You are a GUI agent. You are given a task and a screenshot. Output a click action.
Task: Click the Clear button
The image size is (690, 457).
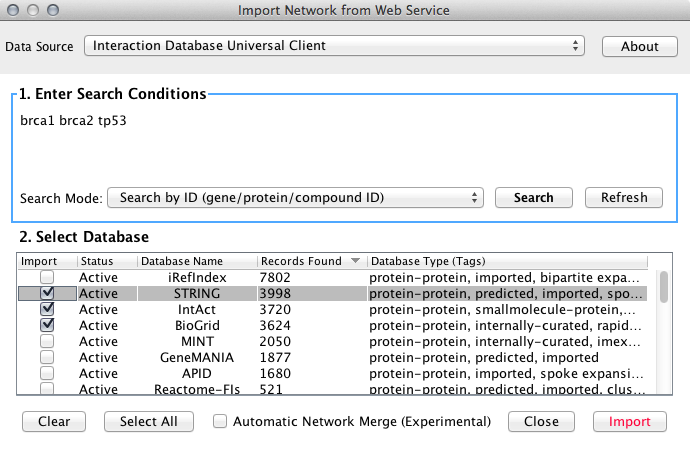54,421
